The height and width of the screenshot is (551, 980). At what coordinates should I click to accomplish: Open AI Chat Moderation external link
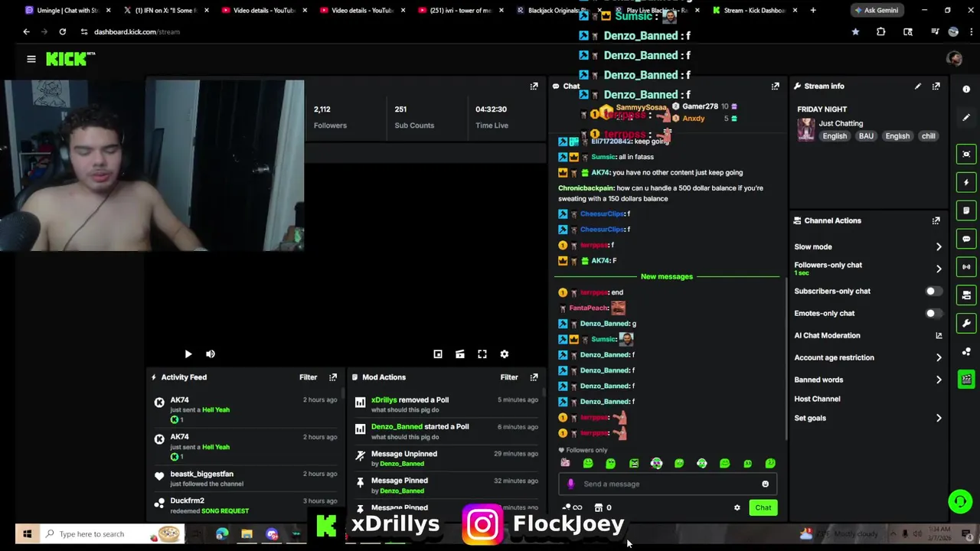[939, 336]
